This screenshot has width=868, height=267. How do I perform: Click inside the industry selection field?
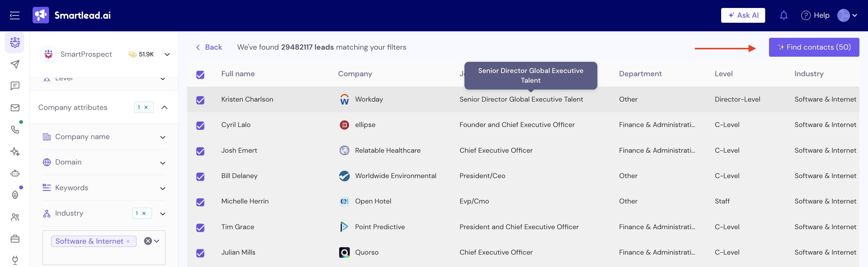pyautogui.click(x=104, y=248)
